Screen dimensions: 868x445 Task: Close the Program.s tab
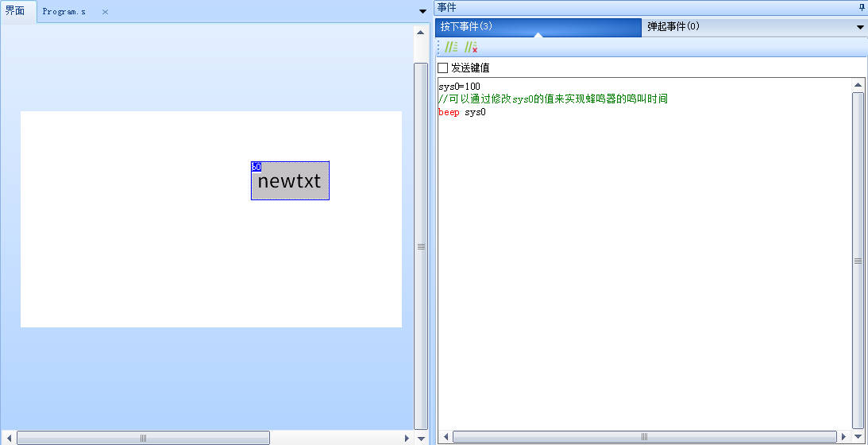tap(105, 12)
